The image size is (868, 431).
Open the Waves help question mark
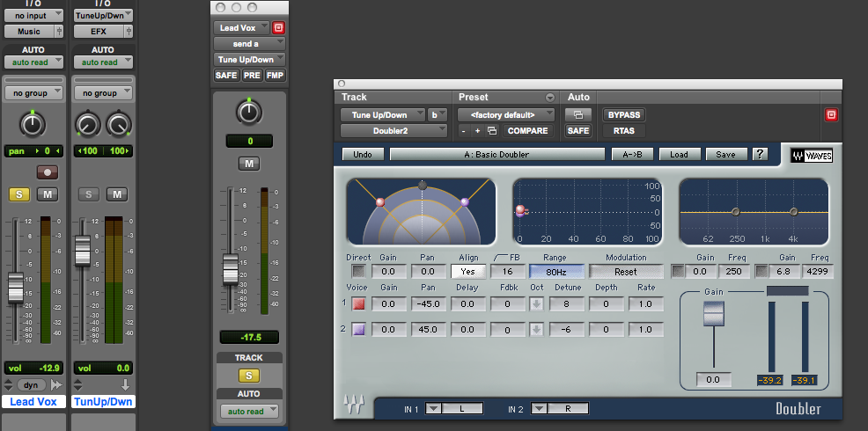pyautogui.click(x=760, y=154)
